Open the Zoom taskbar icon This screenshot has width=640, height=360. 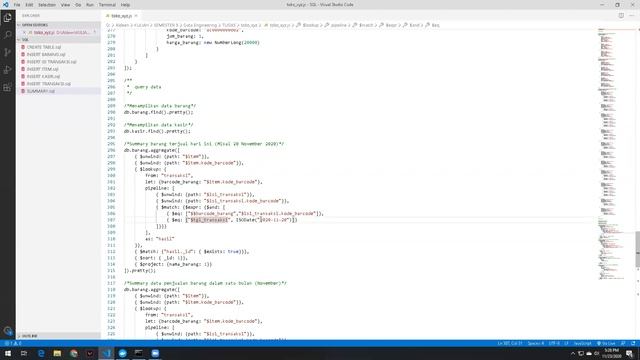(155, 353)
